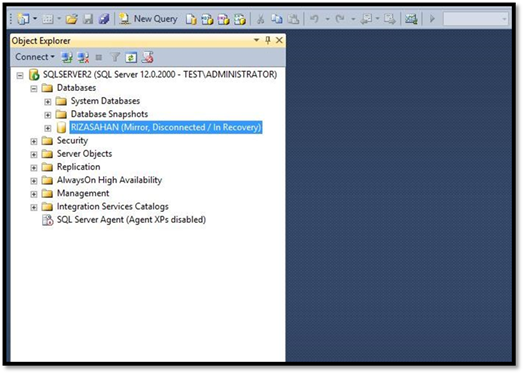The height and width of the screenshot is (374, 524).
Task: Open the Redo history dropdown arrow
Action: tap(353, 19)
